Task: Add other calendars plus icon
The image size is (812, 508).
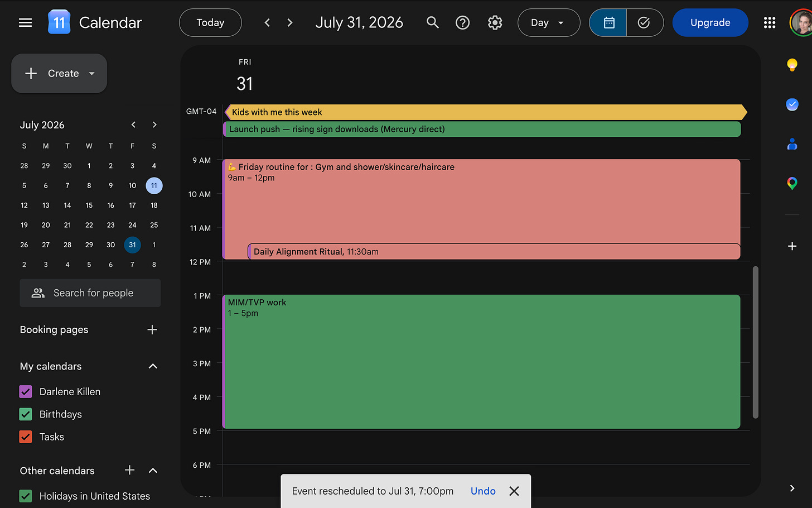Action: click(x=130, y=470)
